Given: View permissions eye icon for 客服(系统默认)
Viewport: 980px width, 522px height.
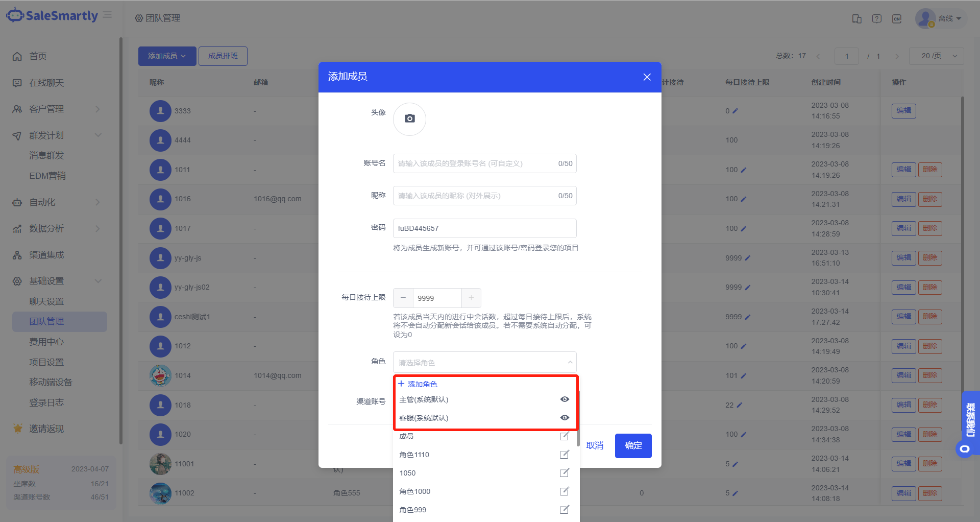Looking at the screenshot, I should [x=565, y=418].
